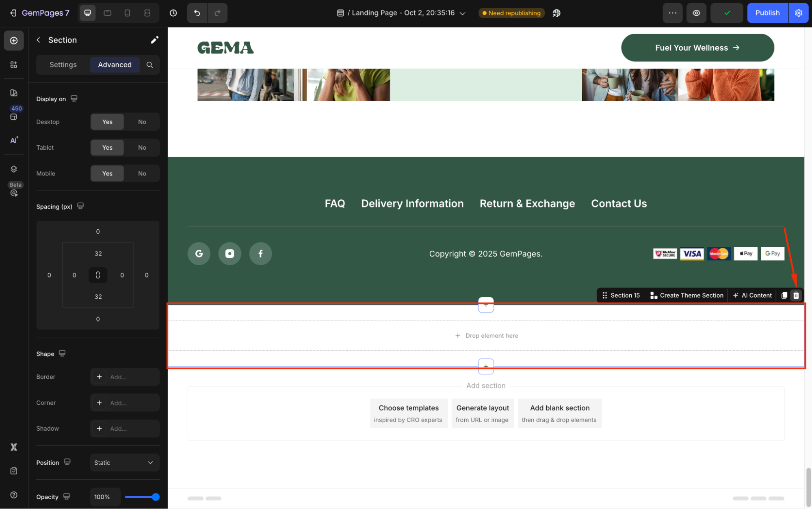The image size is (812, 509).
Task: Switch to mobile device preview
Action: coord(127,13)
